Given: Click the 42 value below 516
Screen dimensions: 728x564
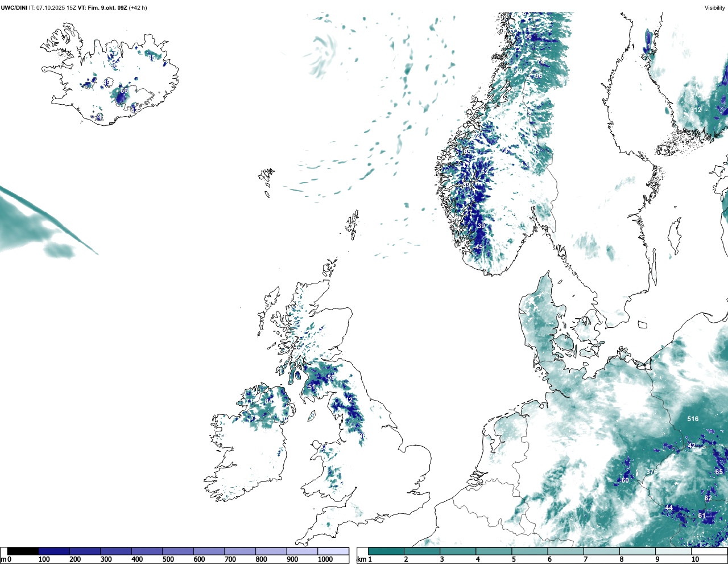Looking at the screenshot, I should click(692, 446).
